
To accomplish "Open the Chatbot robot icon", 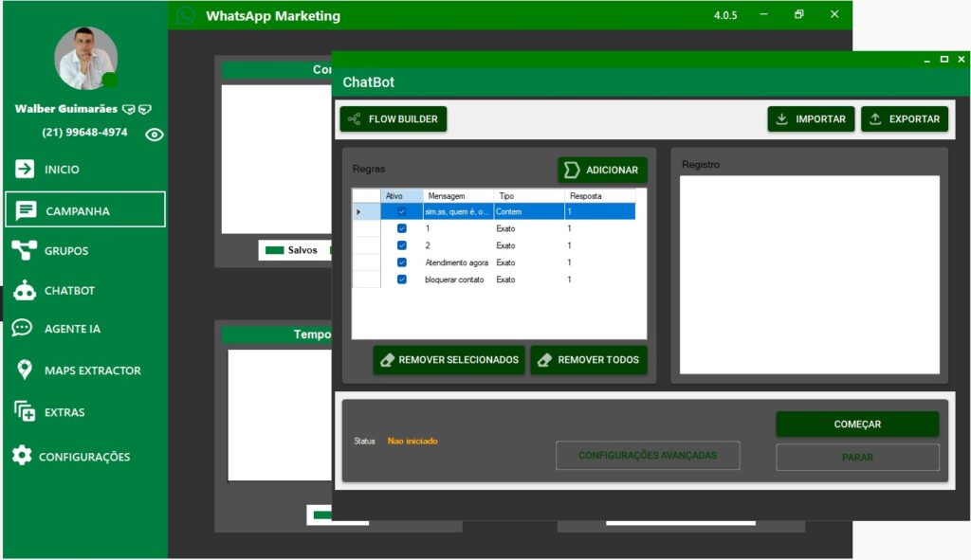I will 25,291.
